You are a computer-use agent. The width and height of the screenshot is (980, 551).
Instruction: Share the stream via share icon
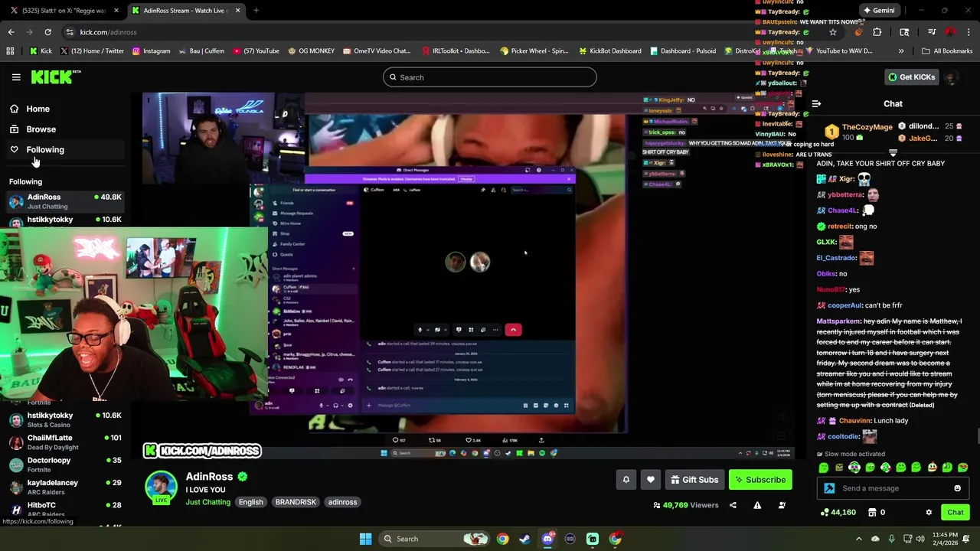pos(733,505)
